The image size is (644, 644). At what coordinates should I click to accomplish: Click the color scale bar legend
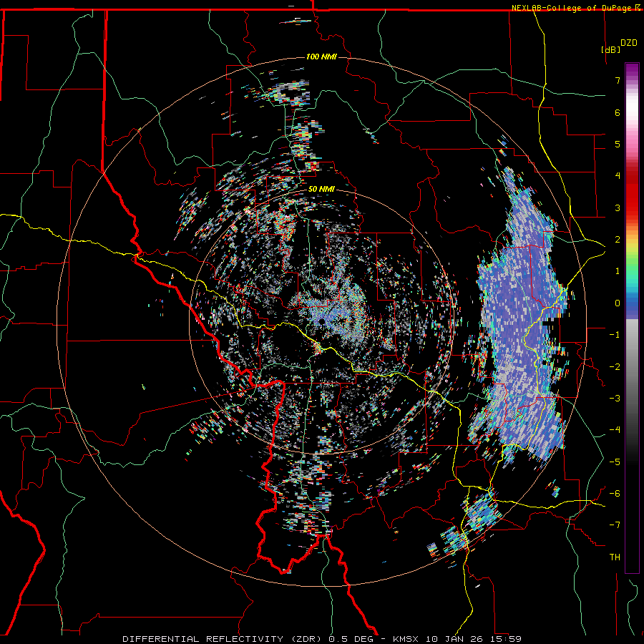coord(632,318)
